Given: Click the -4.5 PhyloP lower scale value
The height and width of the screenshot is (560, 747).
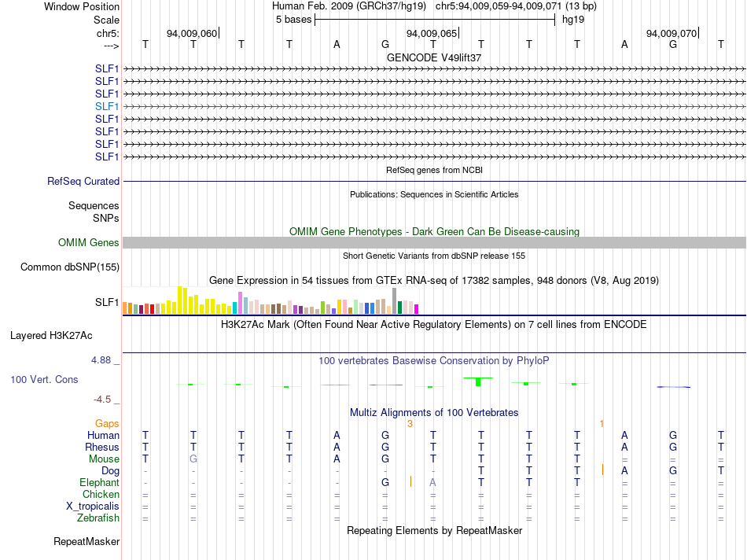Looking at the screenshot, I should (102, 400).
